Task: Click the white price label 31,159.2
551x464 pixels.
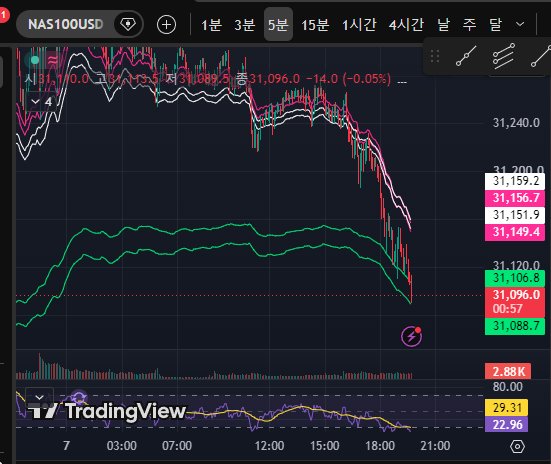Action: click(515, 181)
